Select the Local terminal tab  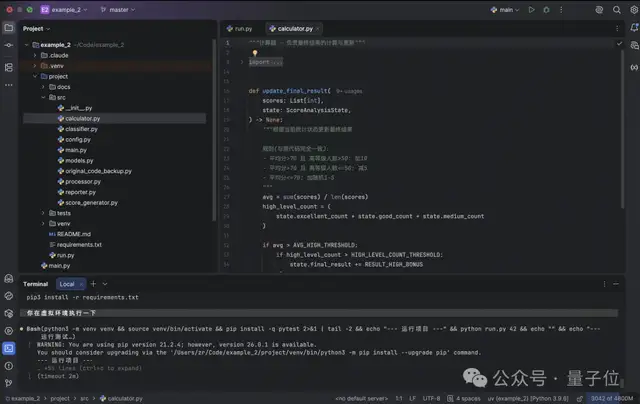tap(70, 284)
